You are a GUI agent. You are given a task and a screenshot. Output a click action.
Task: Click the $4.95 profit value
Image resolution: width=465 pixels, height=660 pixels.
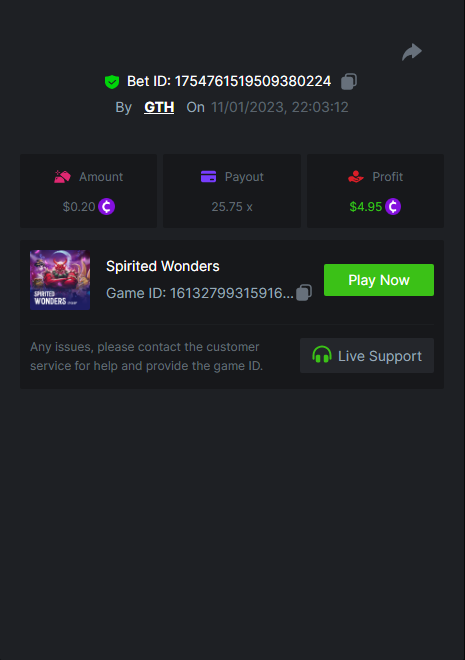366,207
